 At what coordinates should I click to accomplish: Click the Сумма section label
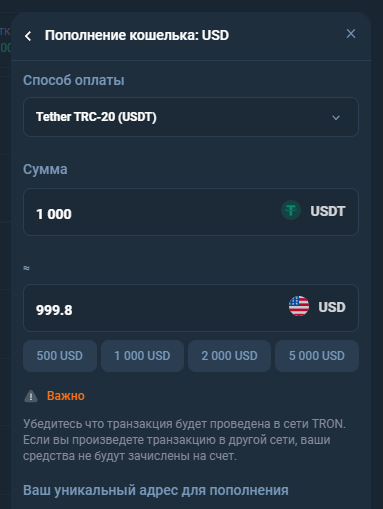click(45, 169)
